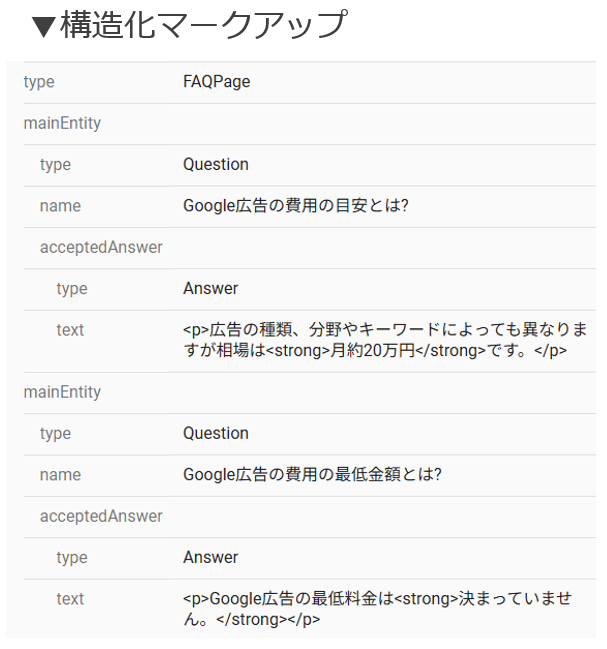Collapse the first mainEntity row
The height and width of the screenshot is (649, 607).
62,124
